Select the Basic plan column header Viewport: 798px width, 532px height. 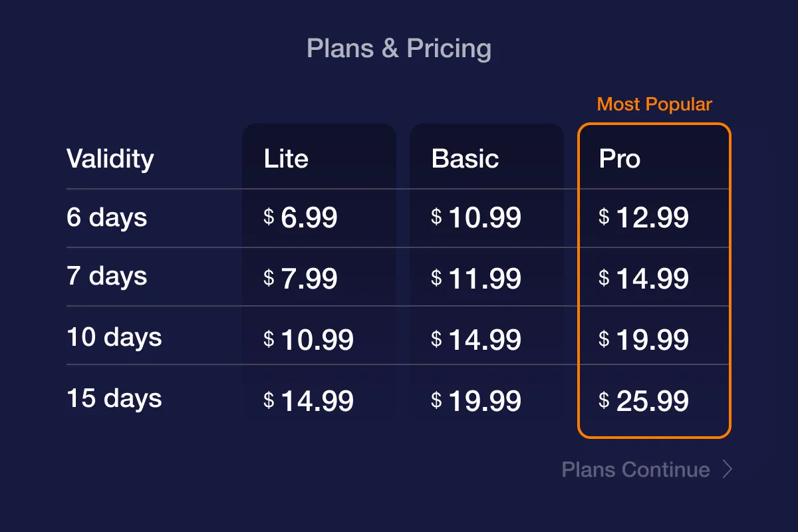(x=465, y=159)
